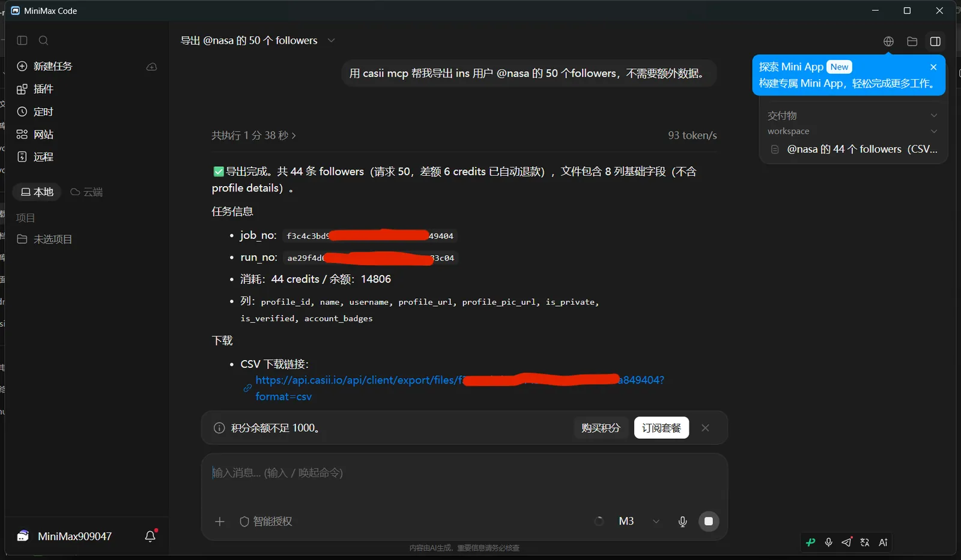Click the floating toolbar translate icon

(x=865, y=543)
